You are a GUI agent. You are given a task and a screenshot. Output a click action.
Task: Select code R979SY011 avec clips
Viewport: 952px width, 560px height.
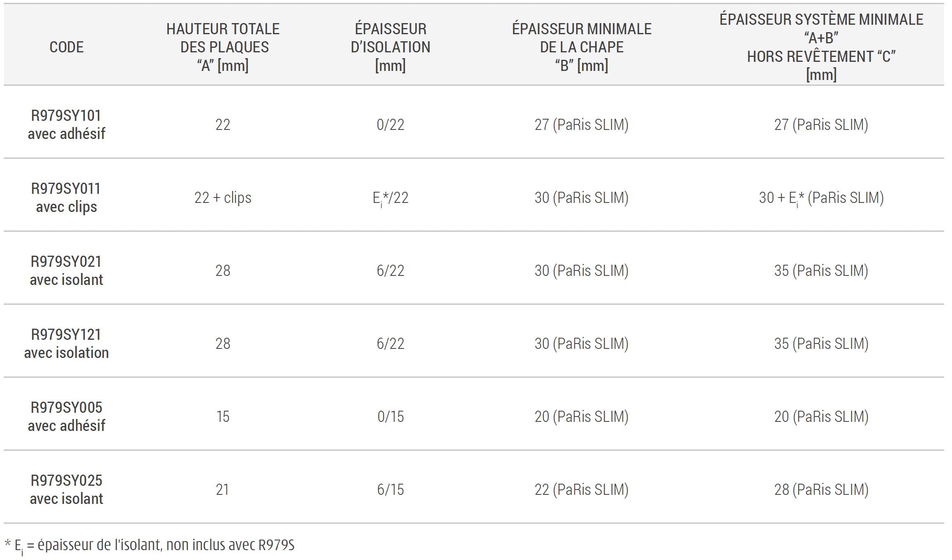pyautogui.click(x=66, y=198)
